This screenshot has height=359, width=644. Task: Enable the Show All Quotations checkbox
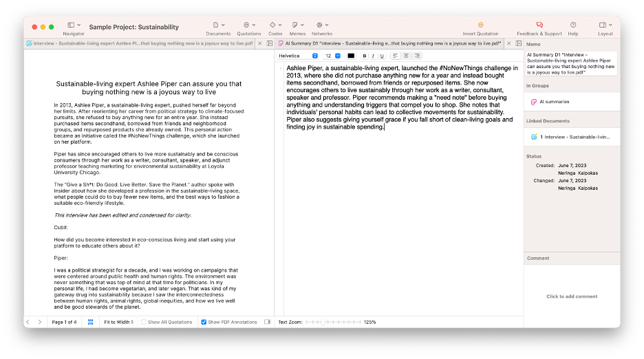coord(144,322)
